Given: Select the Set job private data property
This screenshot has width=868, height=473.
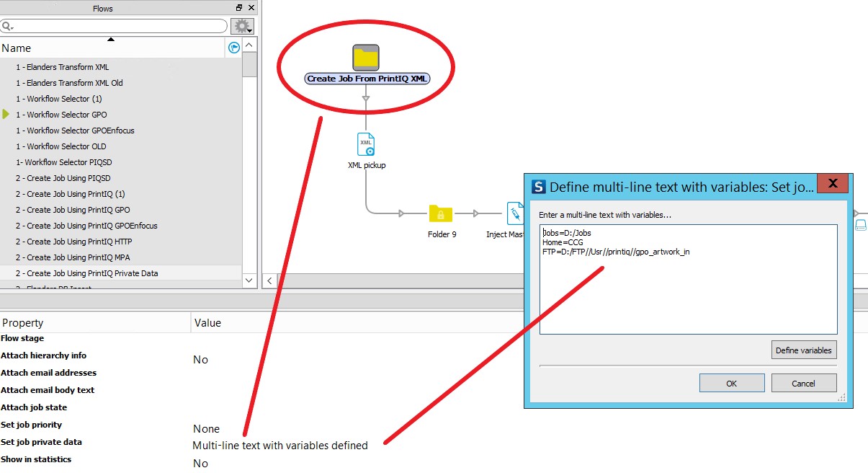Looking at the screenshot, I should pyautogui.click(x=41, y=442).
